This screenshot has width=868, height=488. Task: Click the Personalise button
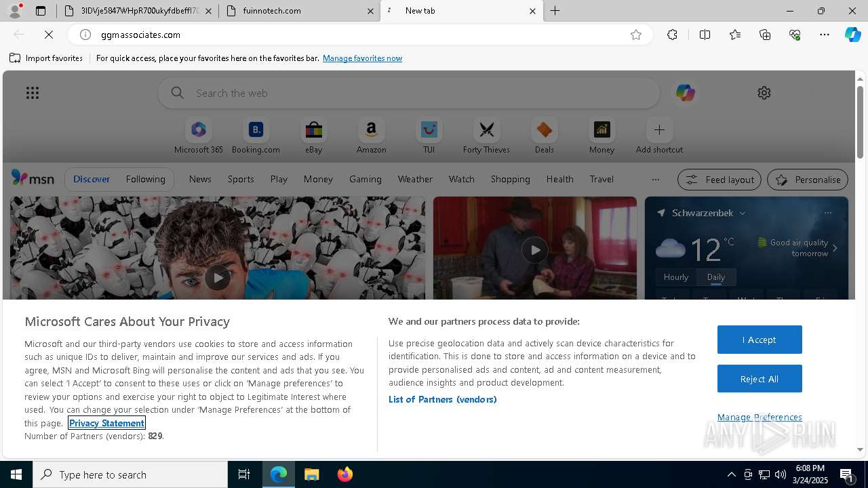pos(808,180)
